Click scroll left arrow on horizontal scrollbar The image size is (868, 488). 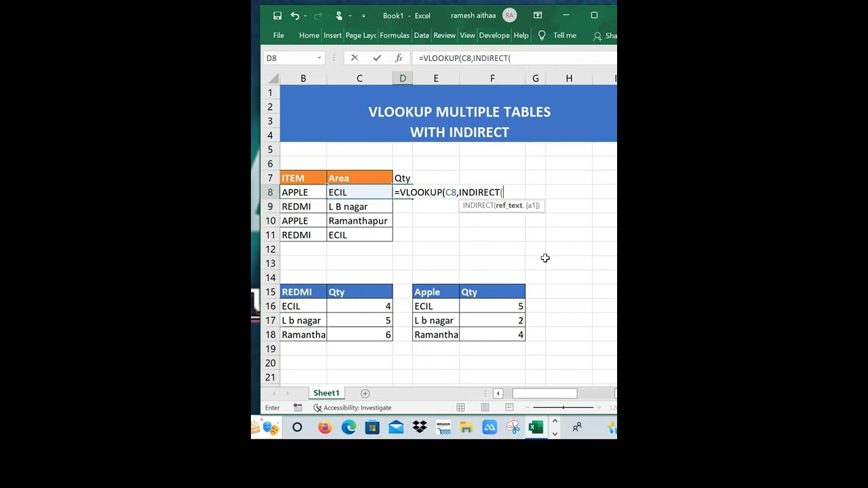click(x=498, y=393)
